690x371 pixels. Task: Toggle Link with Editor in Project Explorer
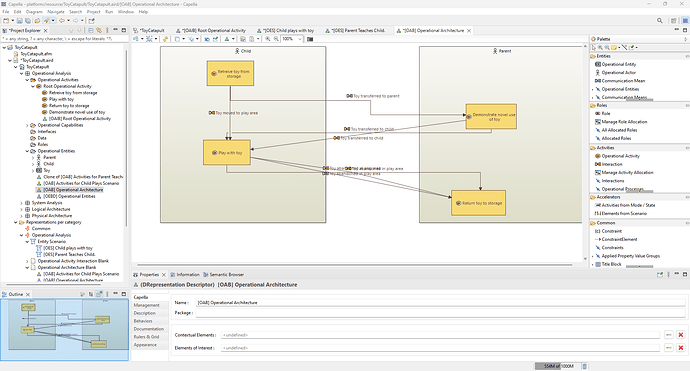pyautogui.click(x=99, y=30)
